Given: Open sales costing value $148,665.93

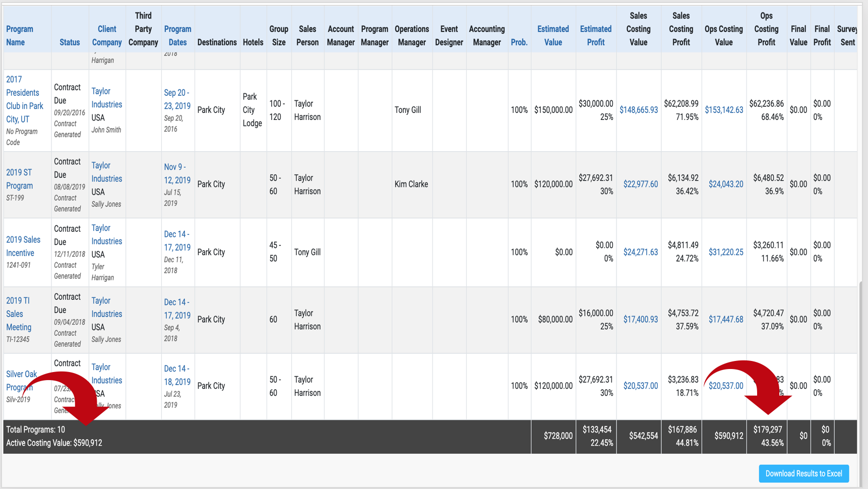Looking at the screenshot, I should (639, 110).
